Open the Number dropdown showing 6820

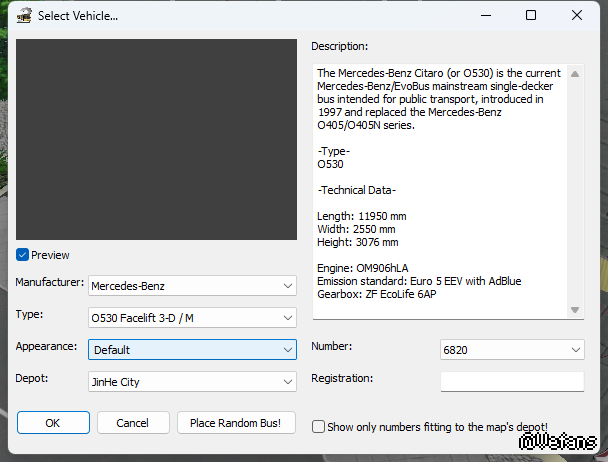click(x=512, y=350)
